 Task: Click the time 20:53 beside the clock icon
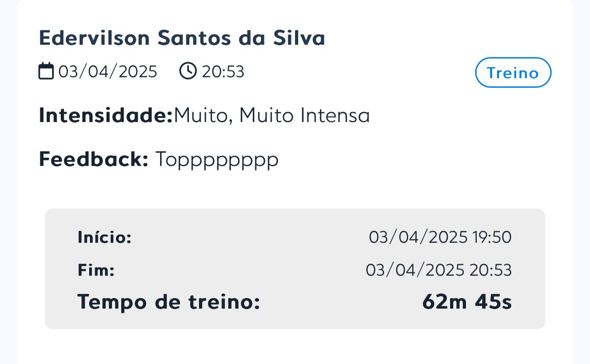[x=223, y=71]
